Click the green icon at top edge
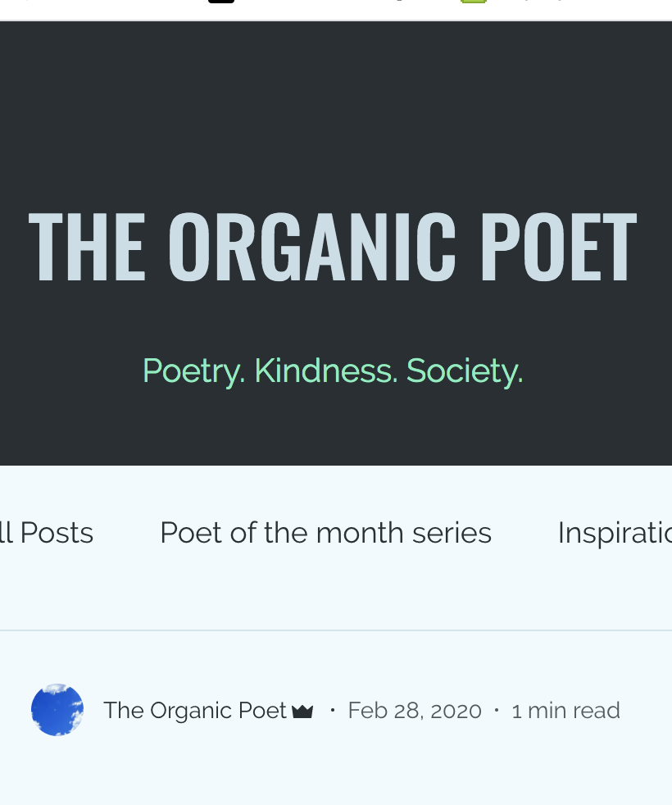This screenshot has height=805, width=672. 473,2
